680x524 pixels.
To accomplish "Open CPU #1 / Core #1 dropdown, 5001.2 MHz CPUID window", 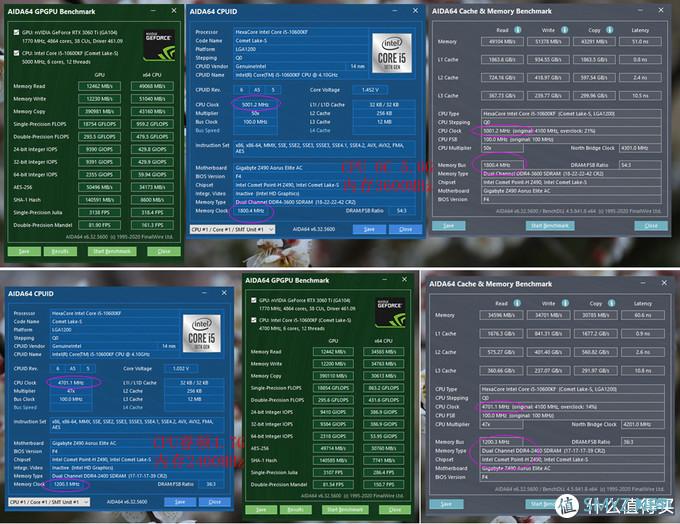I will pos(232,229).
